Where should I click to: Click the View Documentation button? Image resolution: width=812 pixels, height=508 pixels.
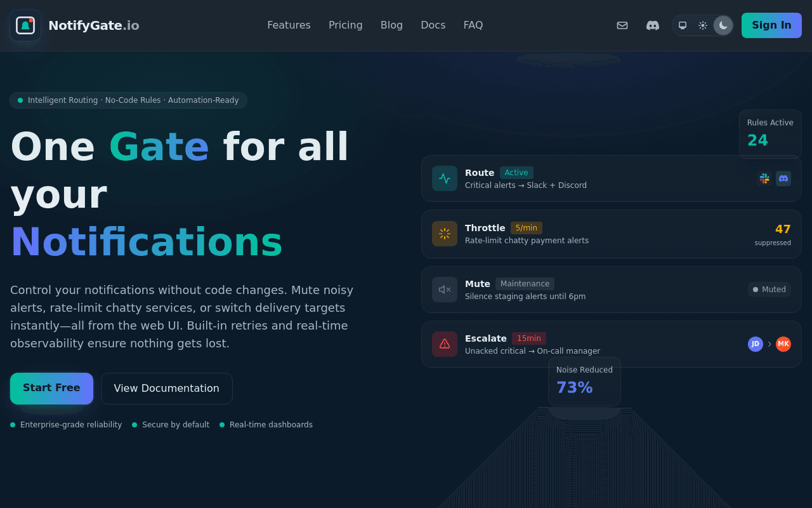point(167,389)
